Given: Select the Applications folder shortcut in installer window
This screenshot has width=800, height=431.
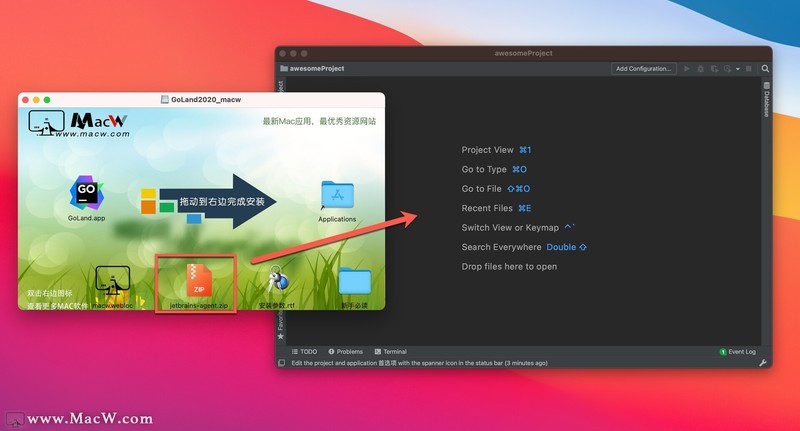Looking at the screenshot, I should click(337, 196).
